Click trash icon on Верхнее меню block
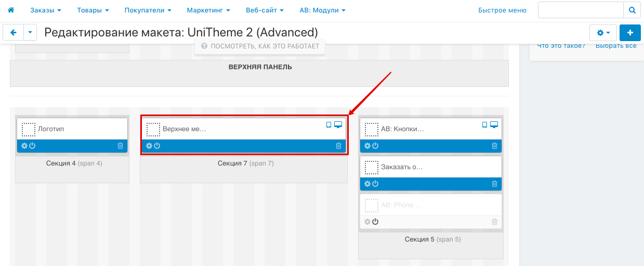The image size is (644, 266). coord(339,146)
